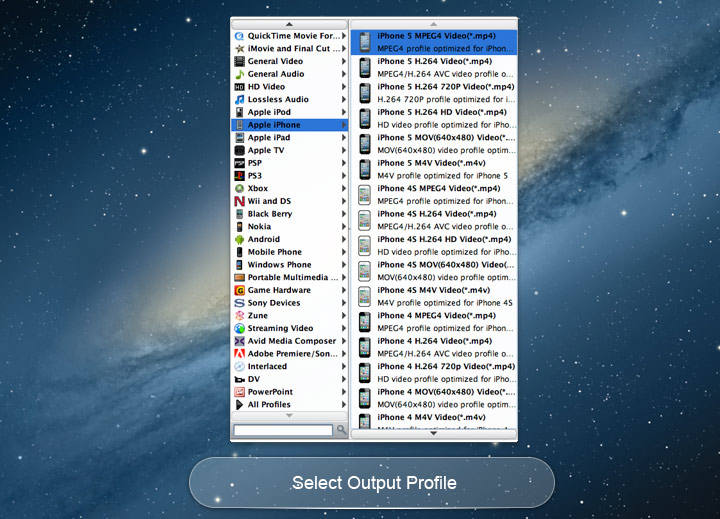This screenshot has height=519, width=720.
Task: Click the Apple TV icon
Action: point(239,150)
